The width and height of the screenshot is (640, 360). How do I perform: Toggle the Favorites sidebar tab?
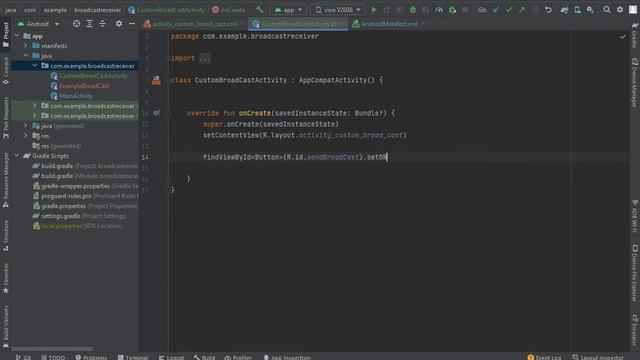pos(6,278)
